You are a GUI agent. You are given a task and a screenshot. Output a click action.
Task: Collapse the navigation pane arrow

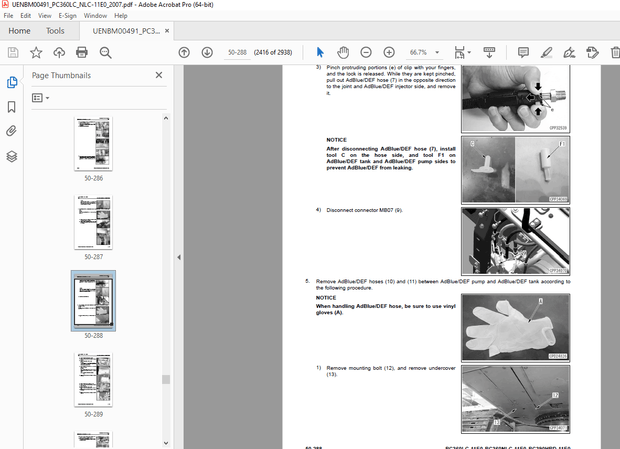(179, 257)
